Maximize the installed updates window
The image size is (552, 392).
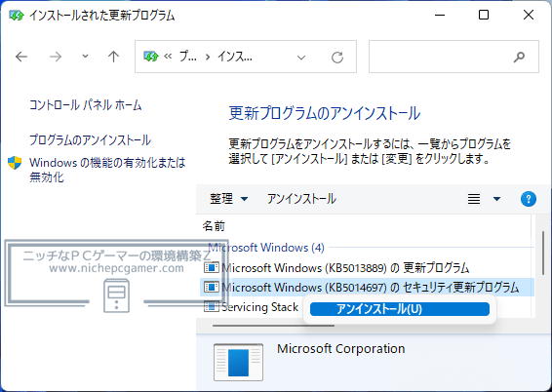[484, 15]
